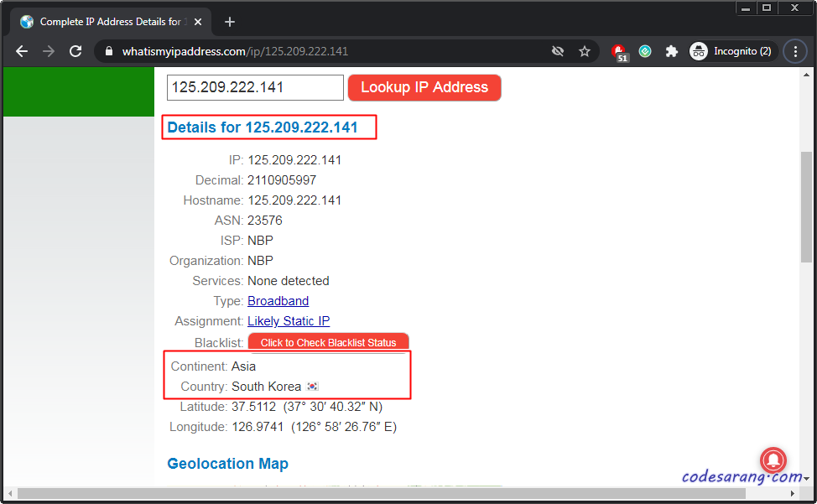Click the Geolocation Map heading
This screenshot has height=504, width=817.
227,464
